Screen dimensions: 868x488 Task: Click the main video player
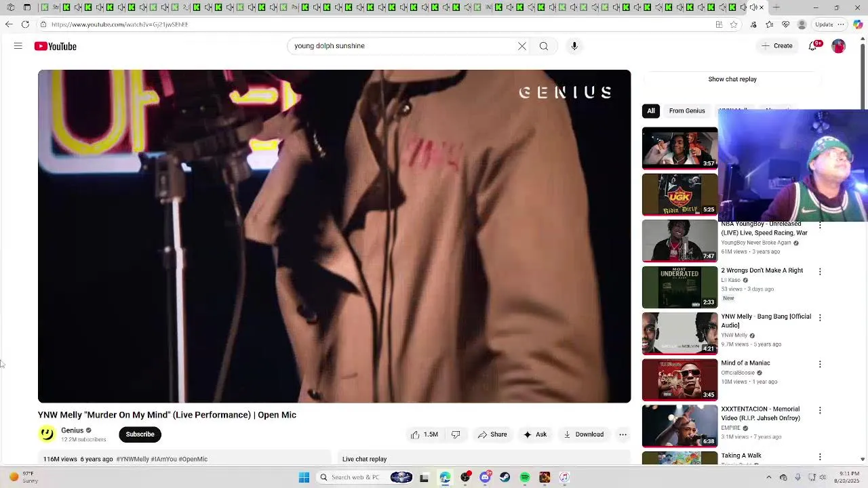(x=334, y=237)
